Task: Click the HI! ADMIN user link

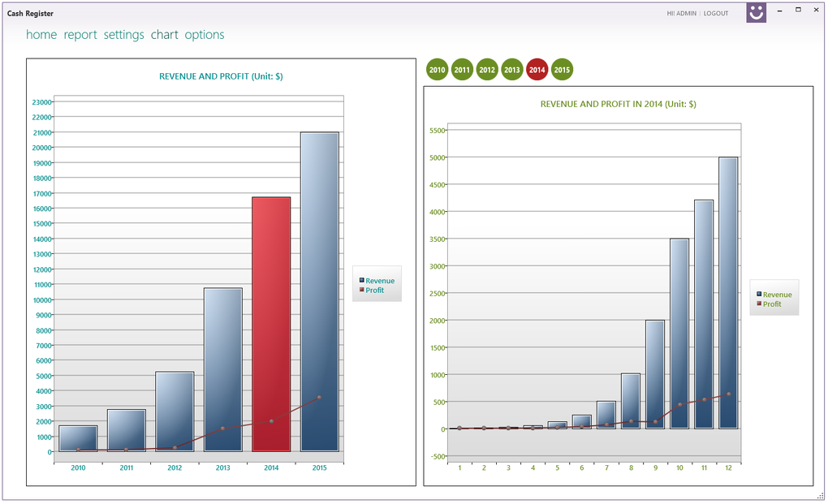Action: tap(681, 13)
